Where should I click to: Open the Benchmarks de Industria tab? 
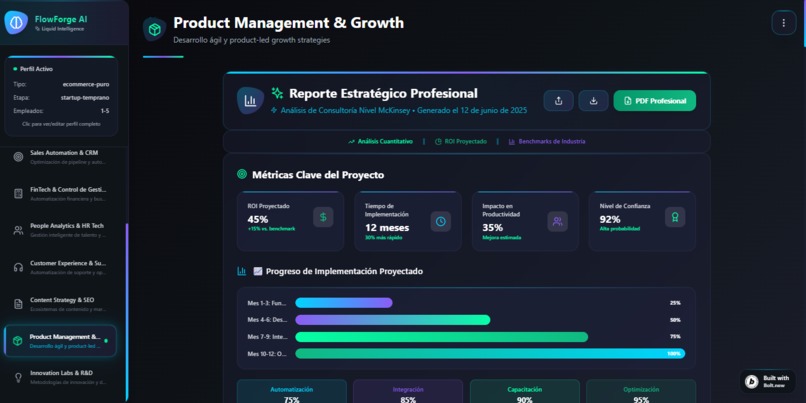pyautogui.click(x=547, y=141)
